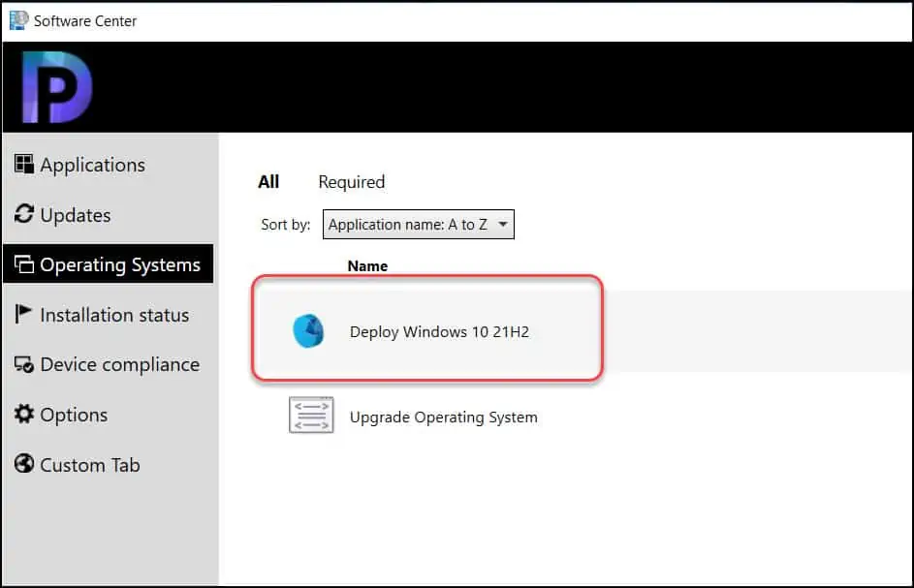Click the Updates refresh arrows icon
The image size is (914, 588).
pos(24,214)
